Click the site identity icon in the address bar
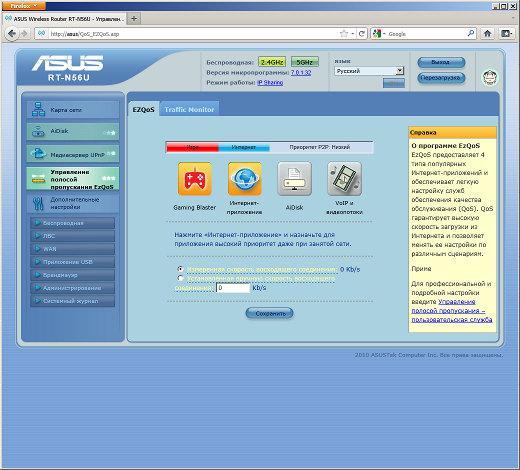This screenshot has width=520, height=470. pos(41,34)
